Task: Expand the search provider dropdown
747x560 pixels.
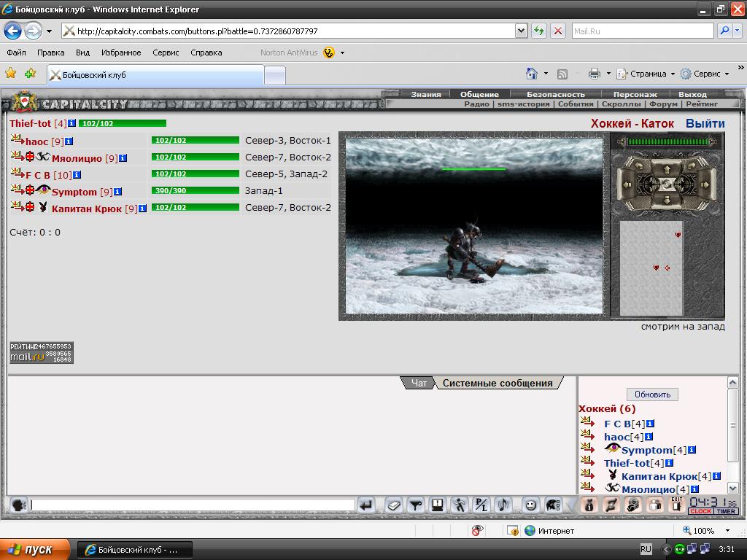Action: (737, 31)
